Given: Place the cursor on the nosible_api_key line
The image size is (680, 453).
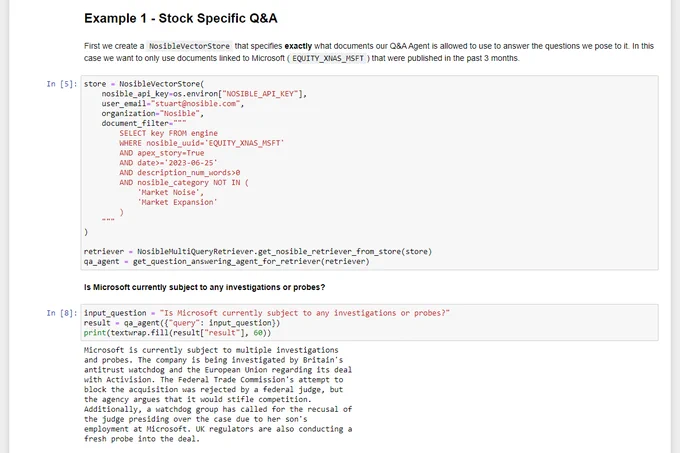Looking at the screenshot, I should (204, 94).
